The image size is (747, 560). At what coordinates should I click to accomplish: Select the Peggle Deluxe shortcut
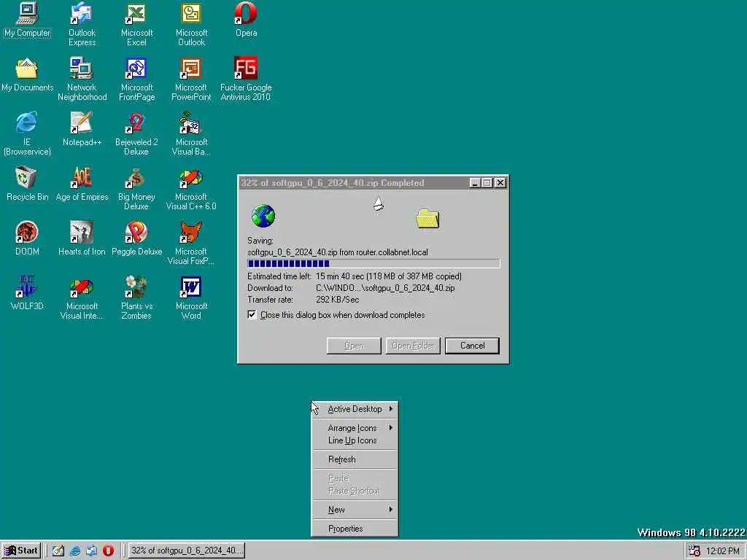point(136,238)
